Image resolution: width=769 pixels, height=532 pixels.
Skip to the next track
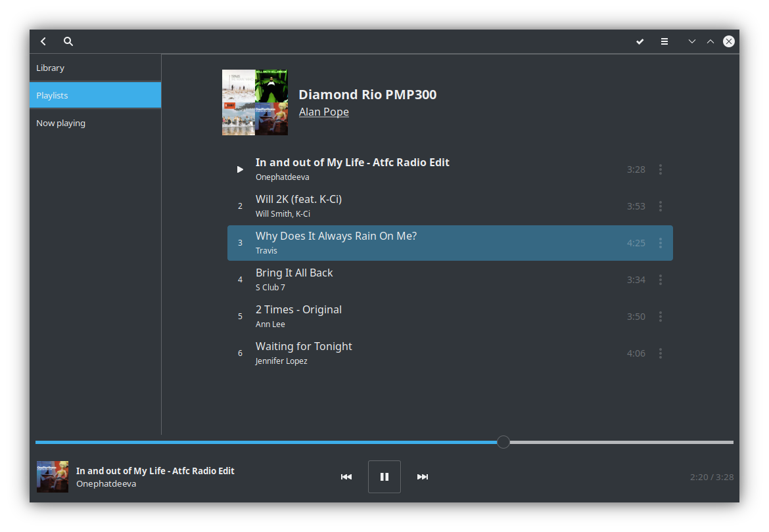coord(422,477)
